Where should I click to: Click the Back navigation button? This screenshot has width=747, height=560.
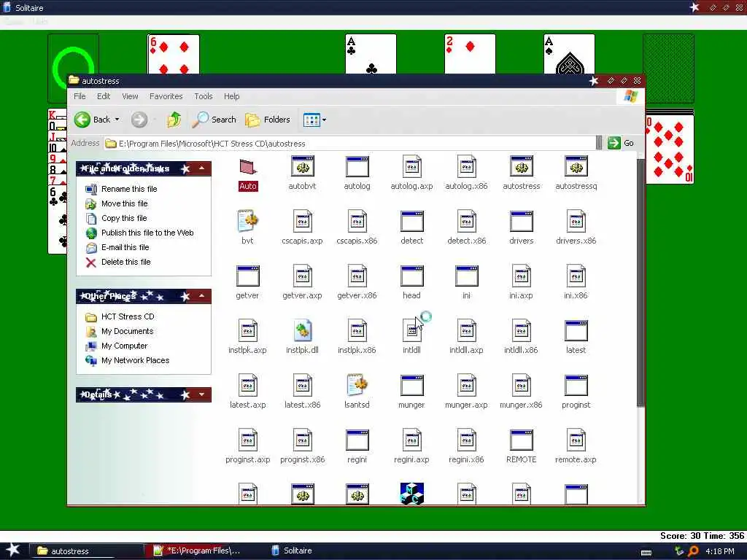[93, 120]
